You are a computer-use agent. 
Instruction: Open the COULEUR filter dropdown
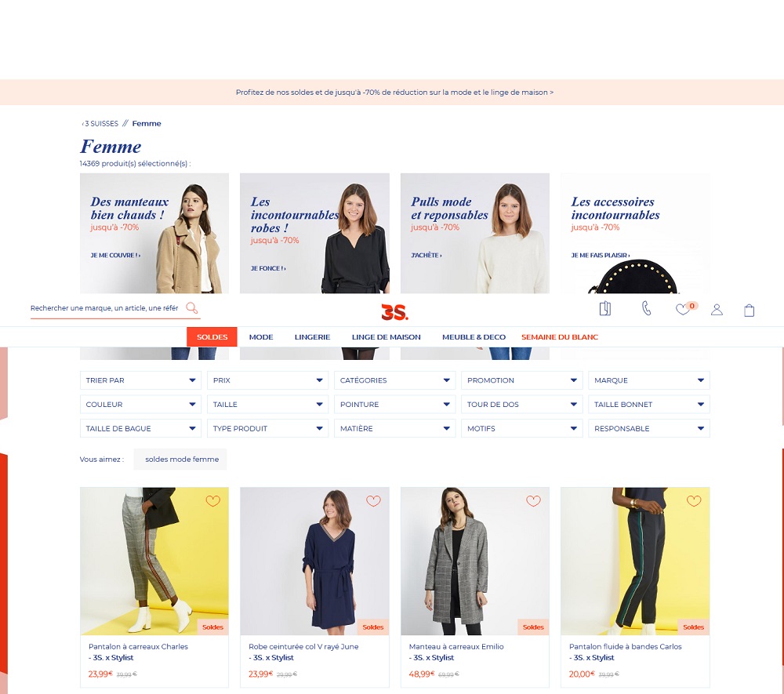pos(140,404)
